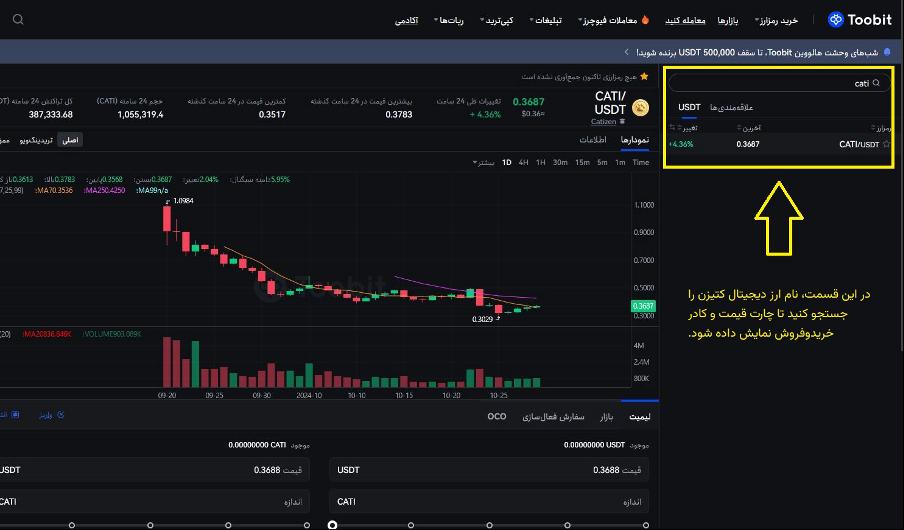Viewport: 904px width, 530px height.
Task: Select the CATI/USDT pair row
Action: click(780, 144)
